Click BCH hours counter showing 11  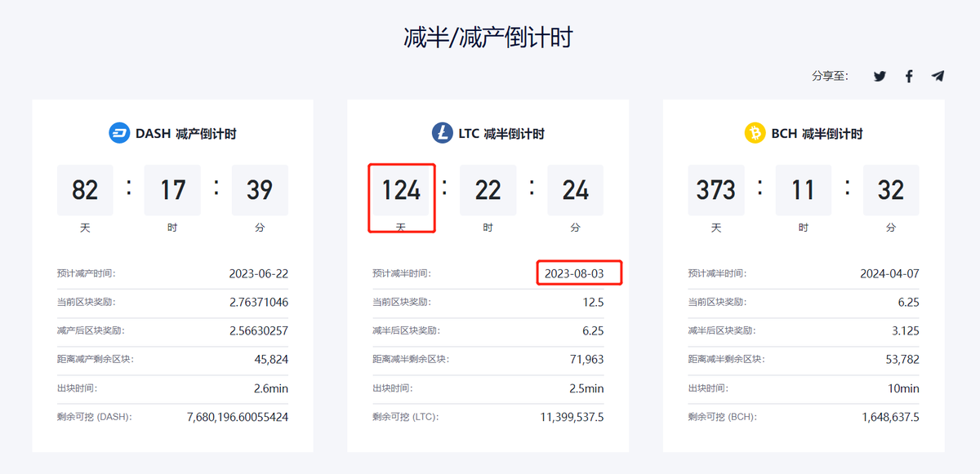[x=804, y=190]
